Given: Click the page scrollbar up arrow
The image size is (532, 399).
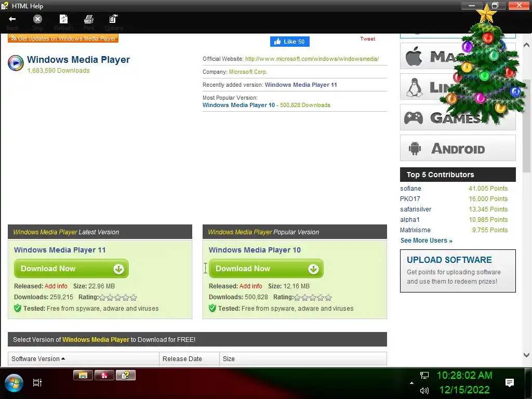Looking at the screenshot, I should point(527,45).
